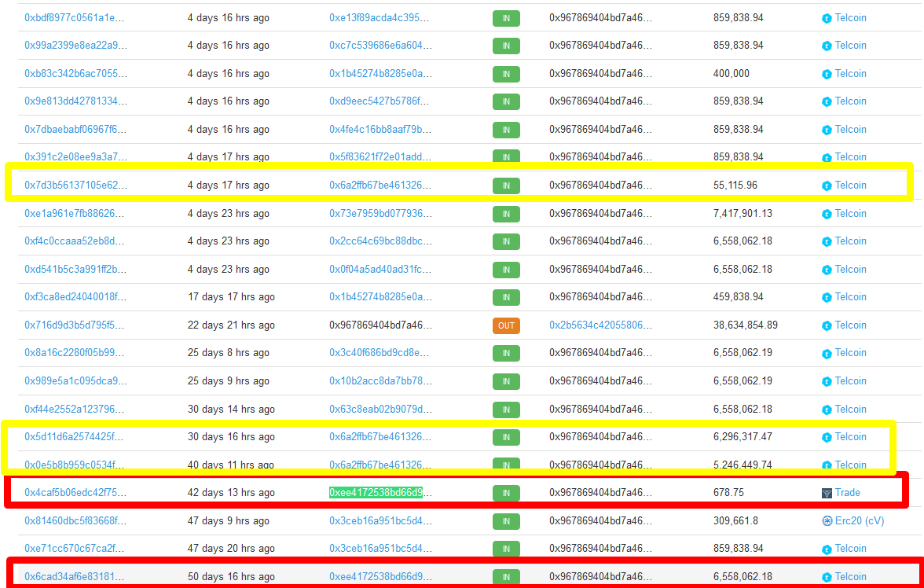Click the amount 38,634,854.89
Viewport: 924px width, 588px height.
click(746, 325)
